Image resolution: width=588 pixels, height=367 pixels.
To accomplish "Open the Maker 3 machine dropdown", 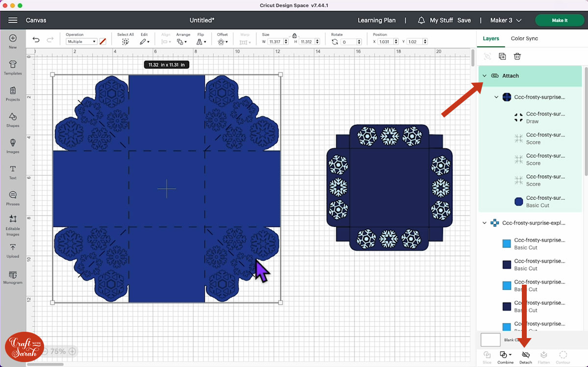I will point(506,21).
